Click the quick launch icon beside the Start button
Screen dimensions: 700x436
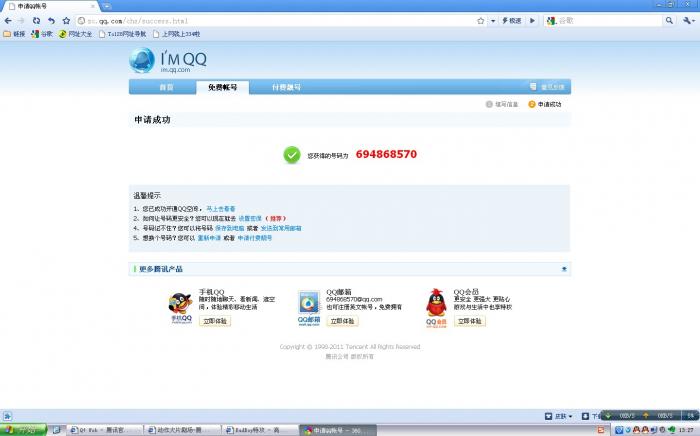[56, 430]
